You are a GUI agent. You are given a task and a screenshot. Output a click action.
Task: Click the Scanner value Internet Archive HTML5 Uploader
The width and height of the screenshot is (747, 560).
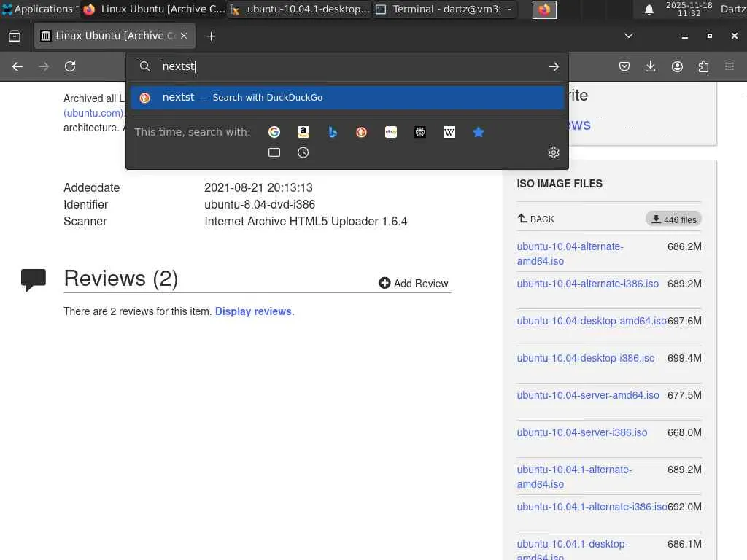click(306, 222)
